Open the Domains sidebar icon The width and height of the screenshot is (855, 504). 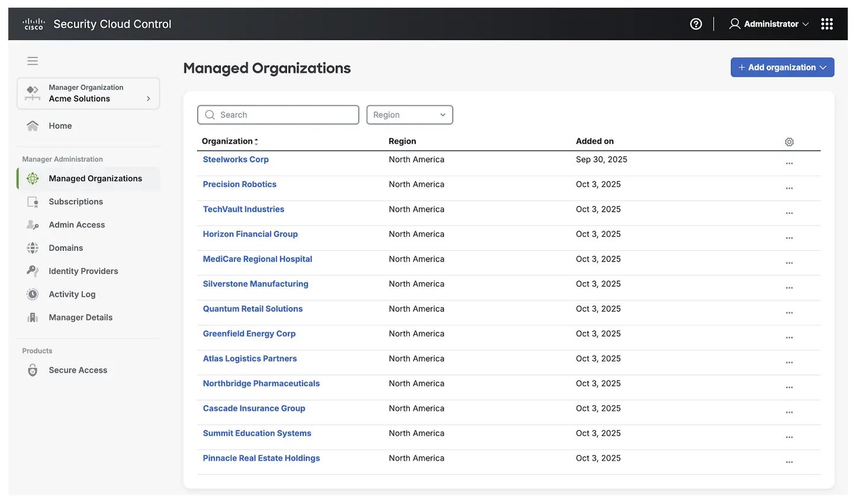point(33,247)
